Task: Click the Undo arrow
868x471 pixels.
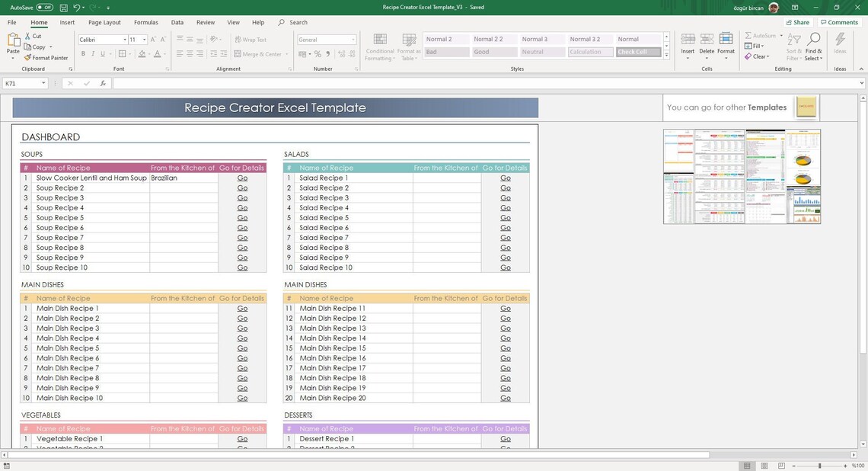Action: coord(77,8)
